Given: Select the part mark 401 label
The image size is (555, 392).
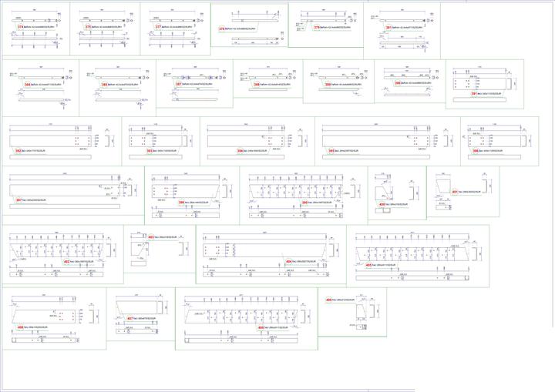Looking at the screenshot, I should point(455,192).
